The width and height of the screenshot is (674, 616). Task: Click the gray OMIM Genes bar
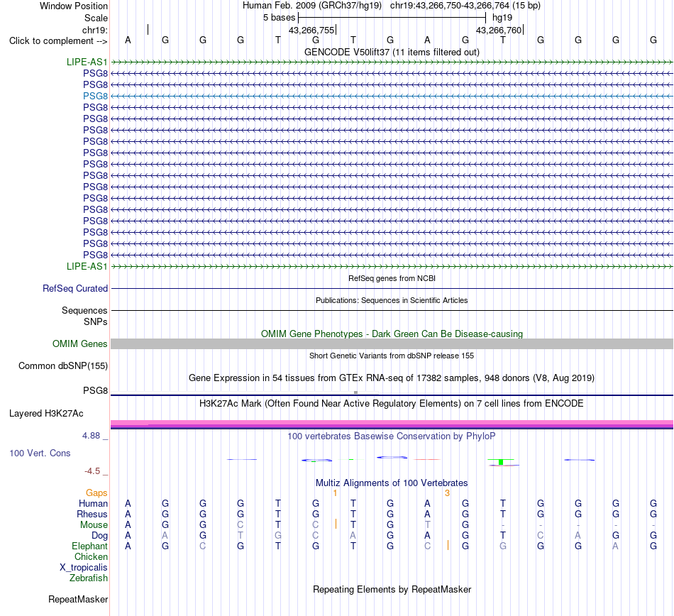point(392,344)
